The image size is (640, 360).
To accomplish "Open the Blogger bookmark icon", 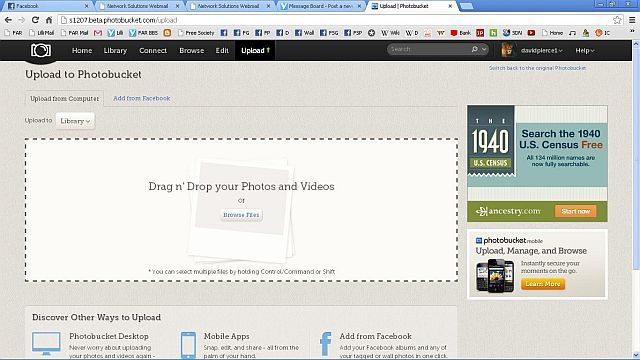I will click(167, 33).
